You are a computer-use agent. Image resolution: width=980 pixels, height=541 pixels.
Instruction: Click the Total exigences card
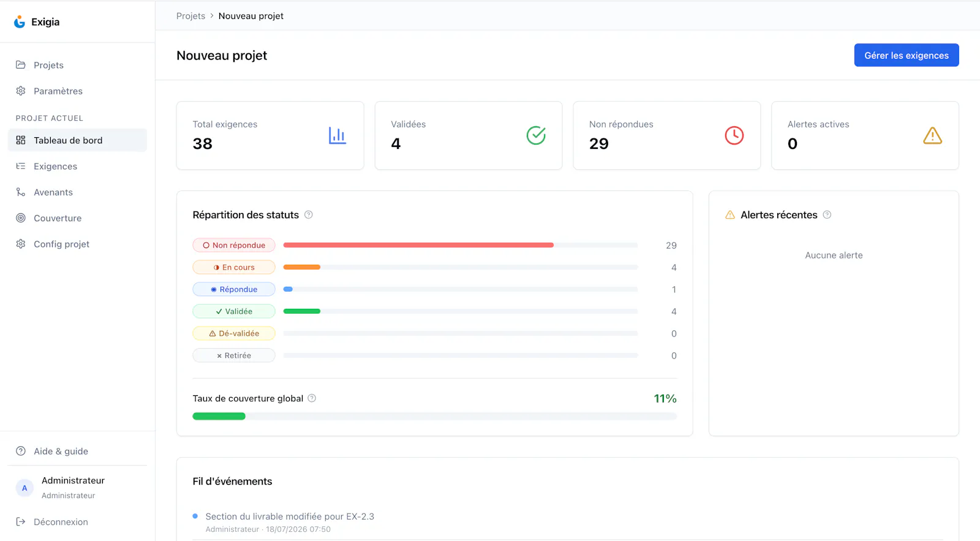click(270, 135)
